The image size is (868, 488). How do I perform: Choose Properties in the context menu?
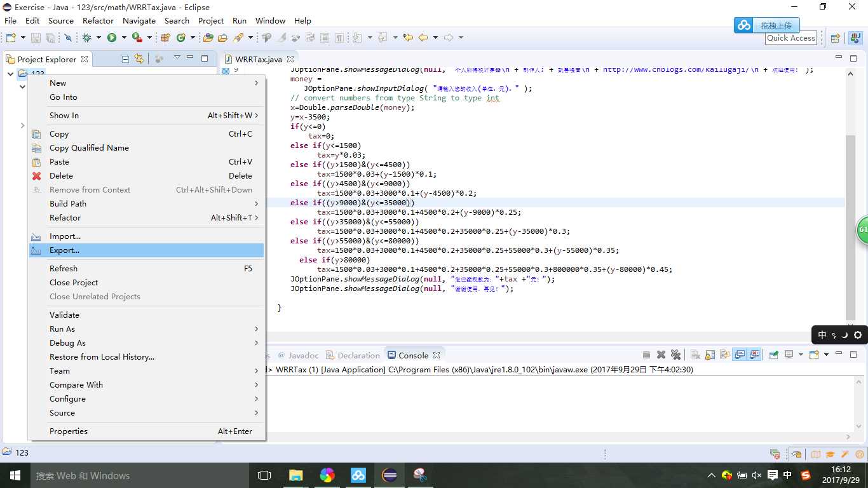(x=69, y=431)
